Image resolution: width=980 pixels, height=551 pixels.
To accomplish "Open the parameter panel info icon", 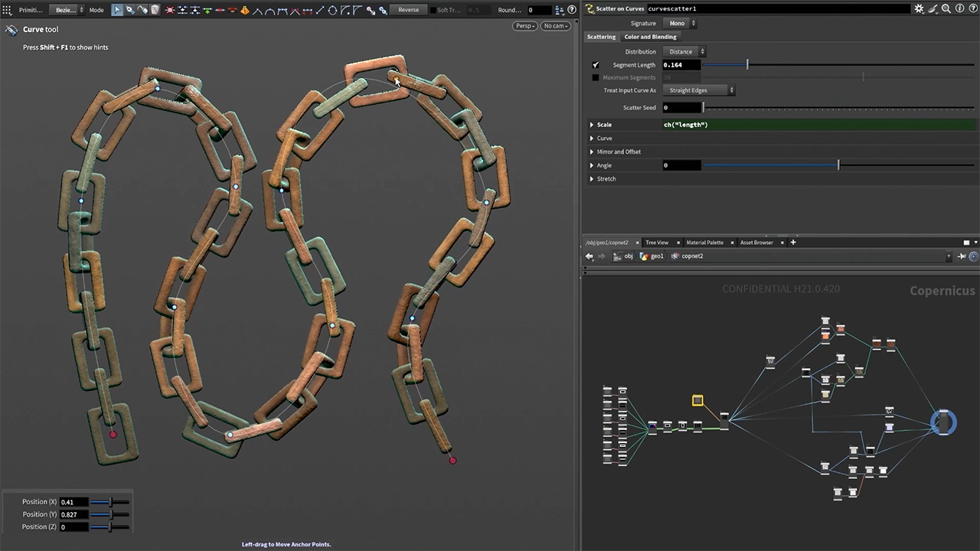I will (x=959, y=8).
